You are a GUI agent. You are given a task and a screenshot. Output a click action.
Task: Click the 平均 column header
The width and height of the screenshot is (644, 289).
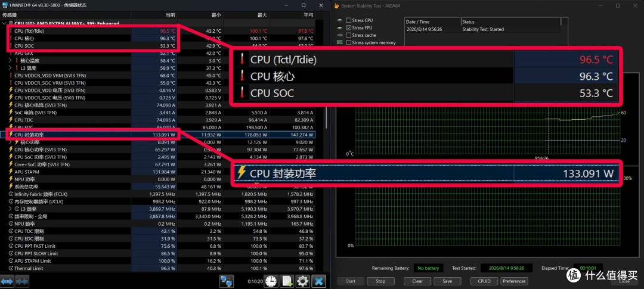click(292, 15)
